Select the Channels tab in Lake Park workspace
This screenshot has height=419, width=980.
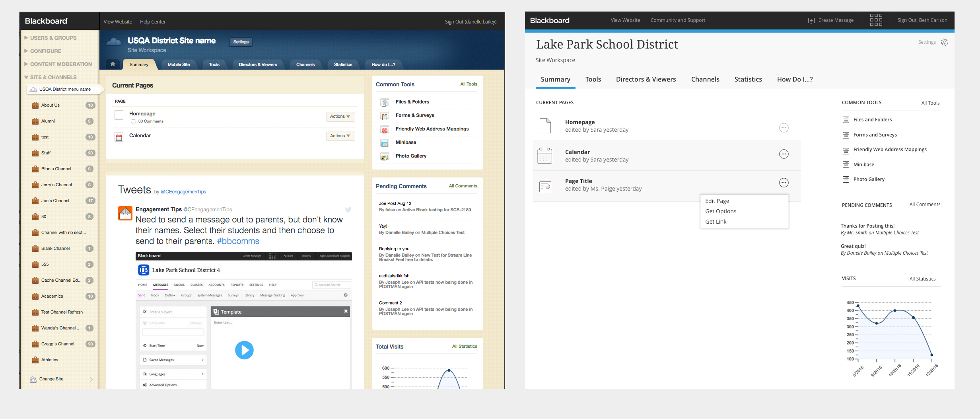tap(705, 79)
